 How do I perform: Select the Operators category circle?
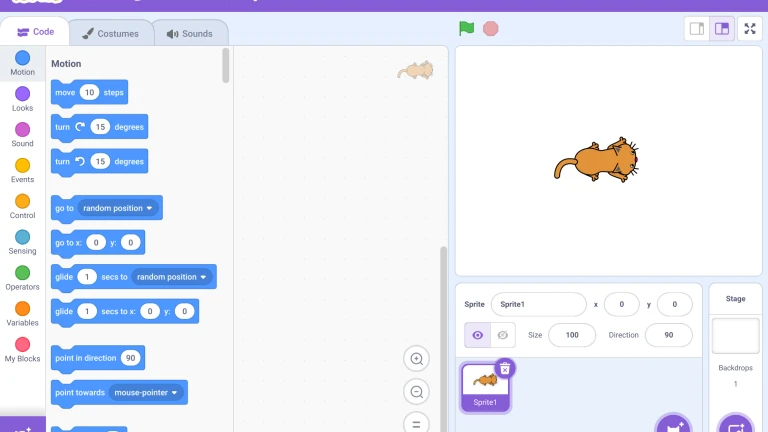point(23,273)
